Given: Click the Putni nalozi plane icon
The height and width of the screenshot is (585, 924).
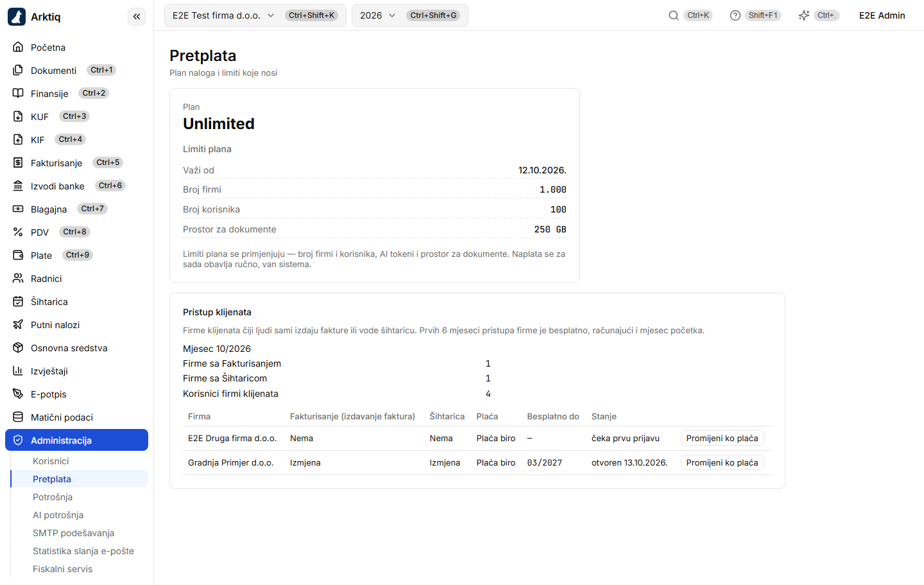Looking at the screenshot, I should tap(18, 325).
